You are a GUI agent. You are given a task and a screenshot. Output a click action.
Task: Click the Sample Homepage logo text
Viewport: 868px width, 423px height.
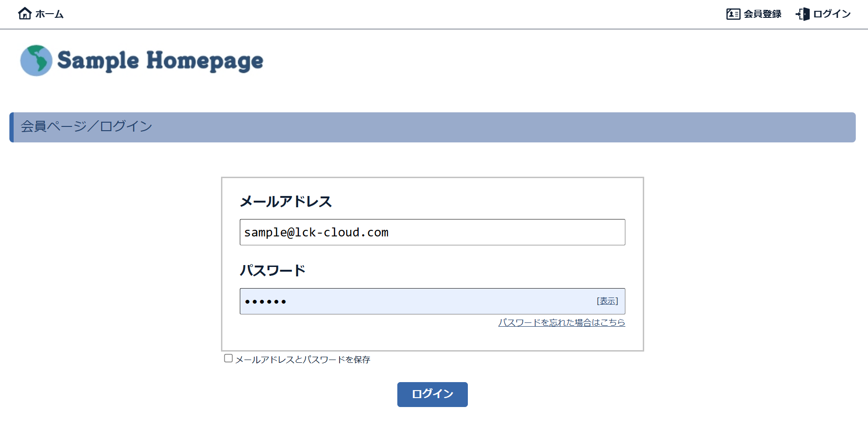point(160,60)
